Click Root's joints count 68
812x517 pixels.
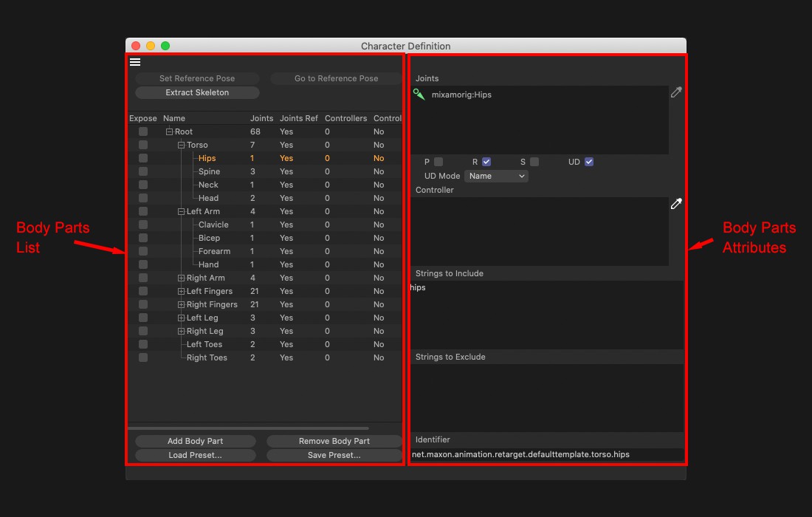255,131
